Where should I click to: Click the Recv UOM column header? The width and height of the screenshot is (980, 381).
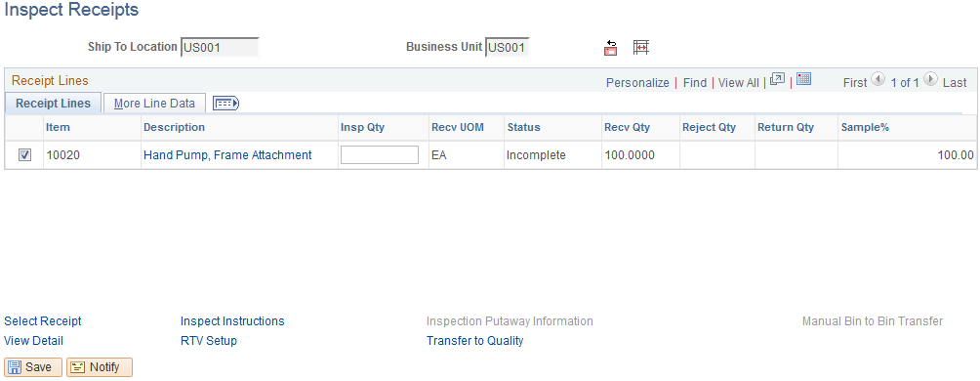458,127
